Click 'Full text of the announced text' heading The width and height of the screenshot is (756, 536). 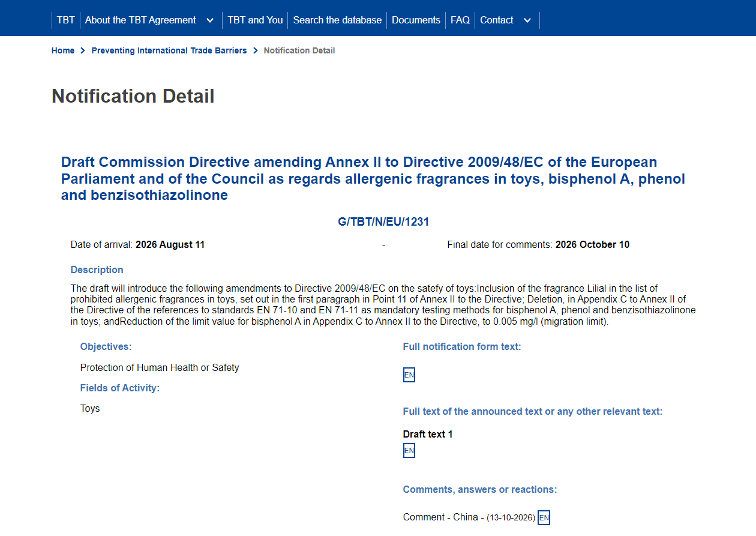coord(533,412)
